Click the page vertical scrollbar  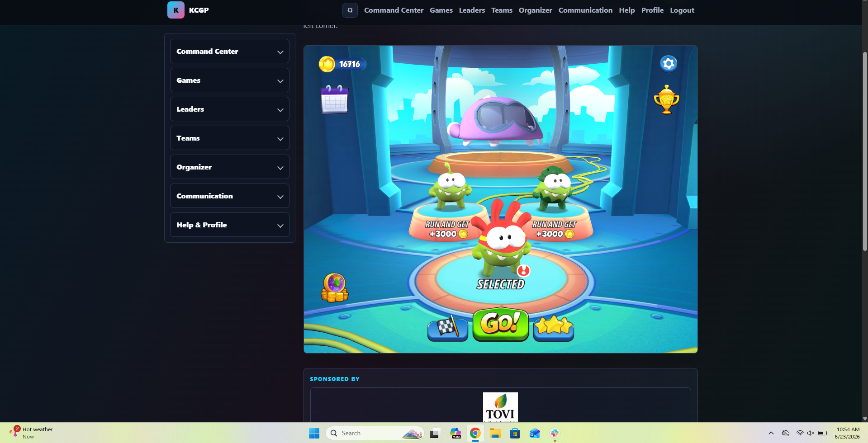pyautogui.click(x=865, y=151)
